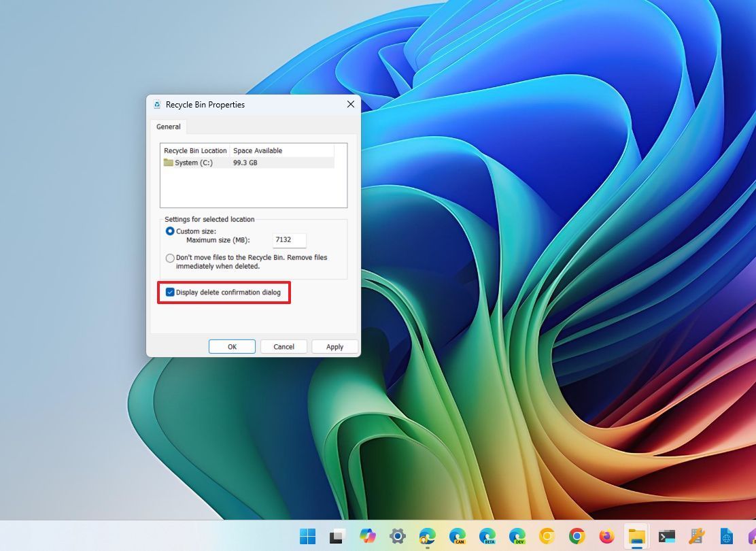
Task: Confirm changes with the OK button
Action: coord(231,346)
